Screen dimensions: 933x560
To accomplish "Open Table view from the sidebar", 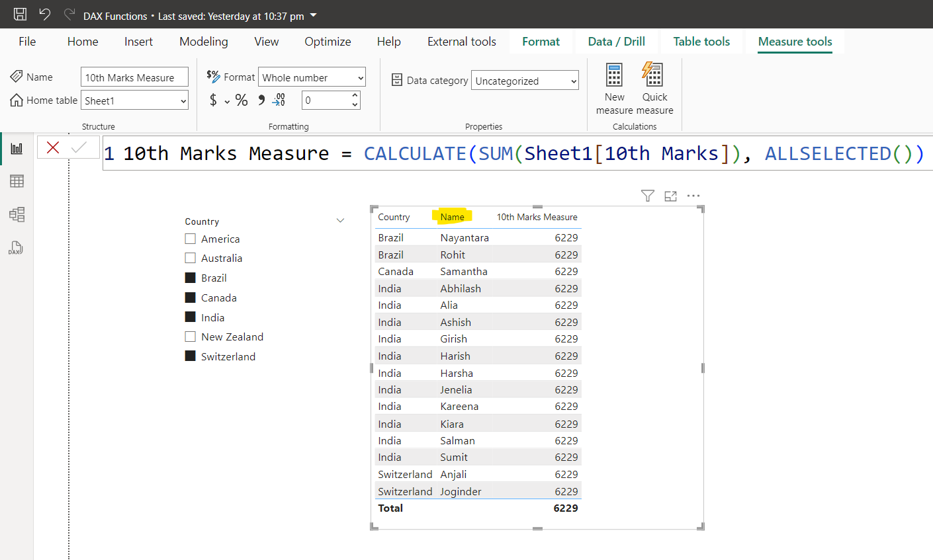I will [16, 180].
